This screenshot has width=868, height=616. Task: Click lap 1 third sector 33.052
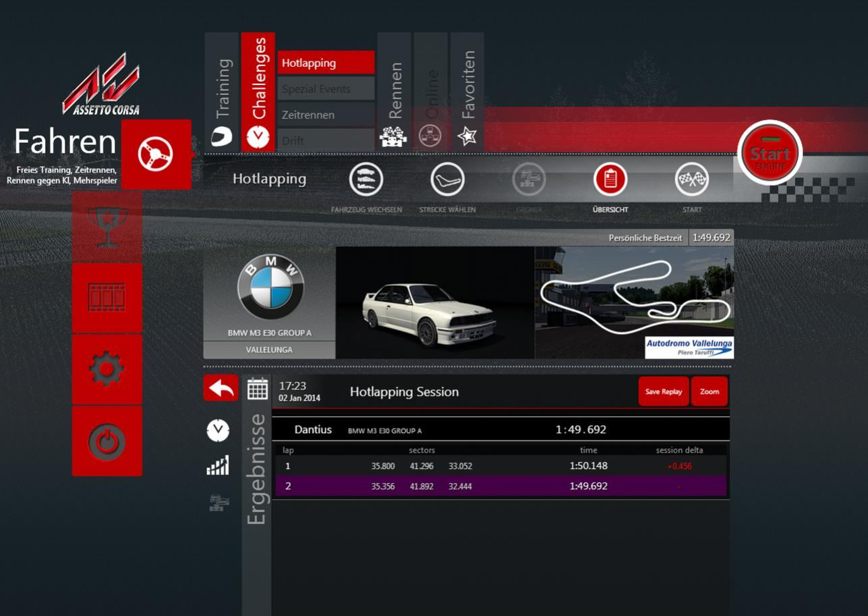(460, 466)
